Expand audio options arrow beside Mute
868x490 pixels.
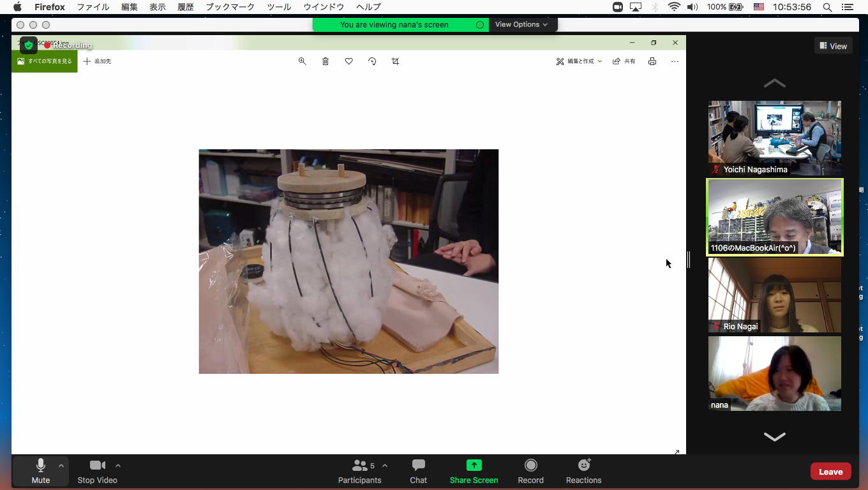(61, 466)
